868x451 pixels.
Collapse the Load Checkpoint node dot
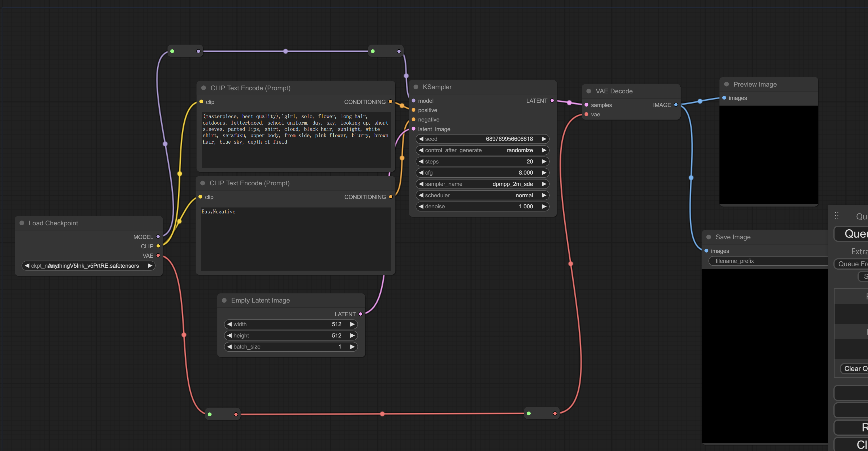coord(22,223)
